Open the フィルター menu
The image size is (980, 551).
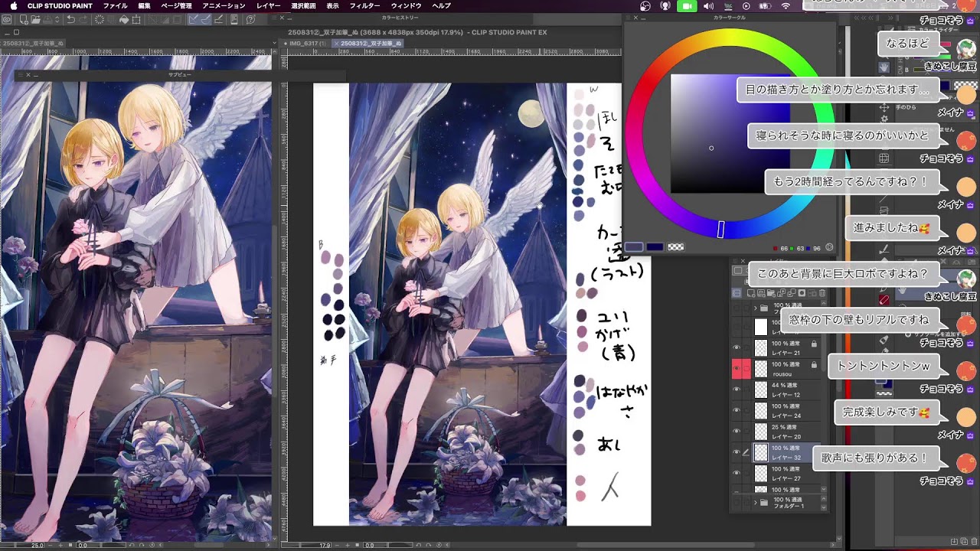click(364, 6)
